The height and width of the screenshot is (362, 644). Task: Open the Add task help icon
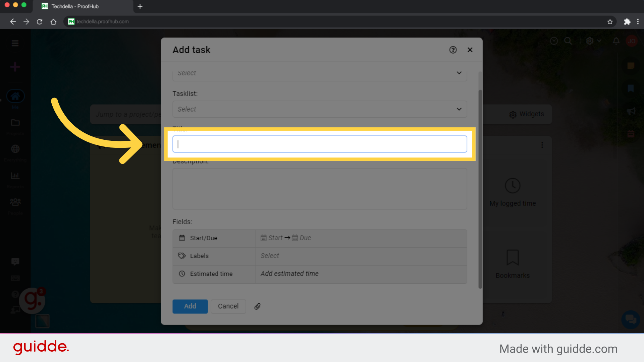pyautogui.click(x=453, y=50)
